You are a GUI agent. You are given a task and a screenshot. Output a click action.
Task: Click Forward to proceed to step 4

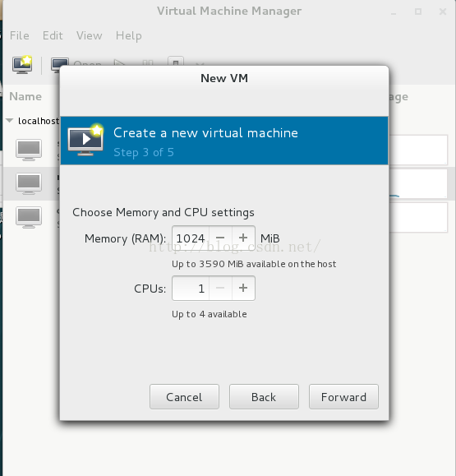point(343,397)
